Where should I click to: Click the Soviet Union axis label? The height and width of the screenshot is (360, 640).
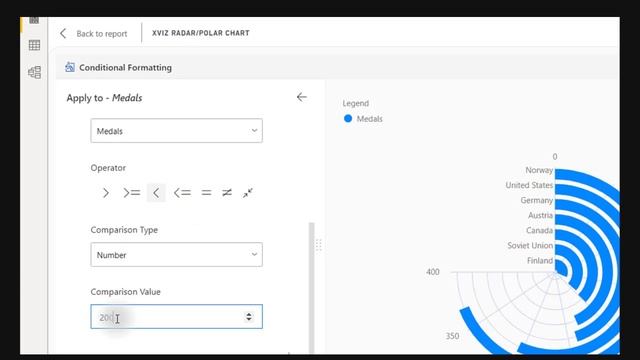(530, 246)
